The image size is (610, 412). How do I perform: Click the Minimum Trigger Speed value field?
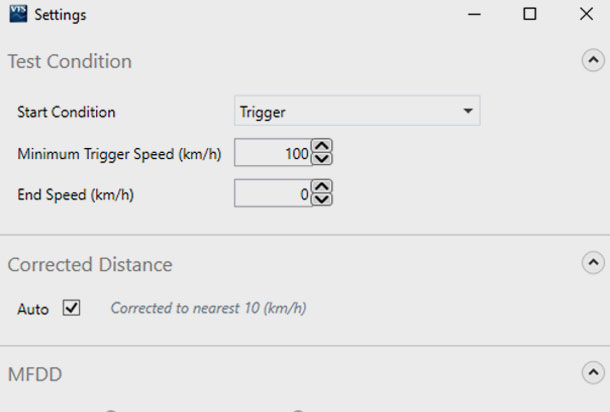pyautogui.click(x=273, y=154)
